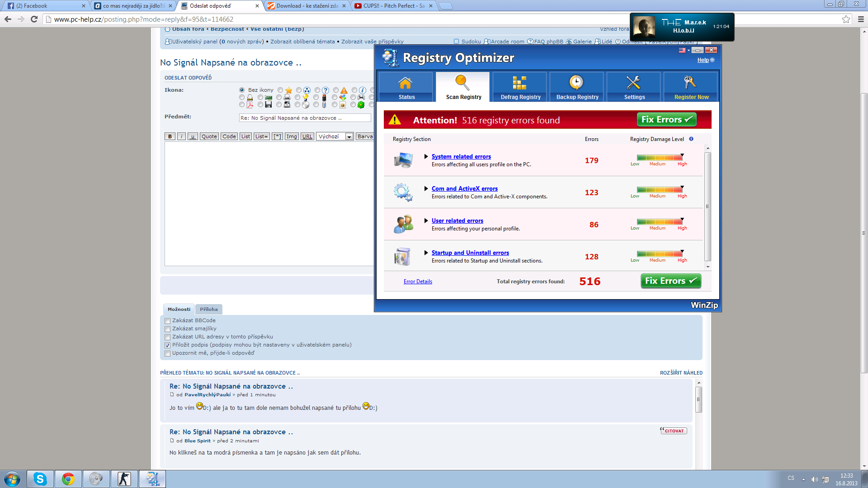Click the Předmět subject input field

click(x=305, y=118)
